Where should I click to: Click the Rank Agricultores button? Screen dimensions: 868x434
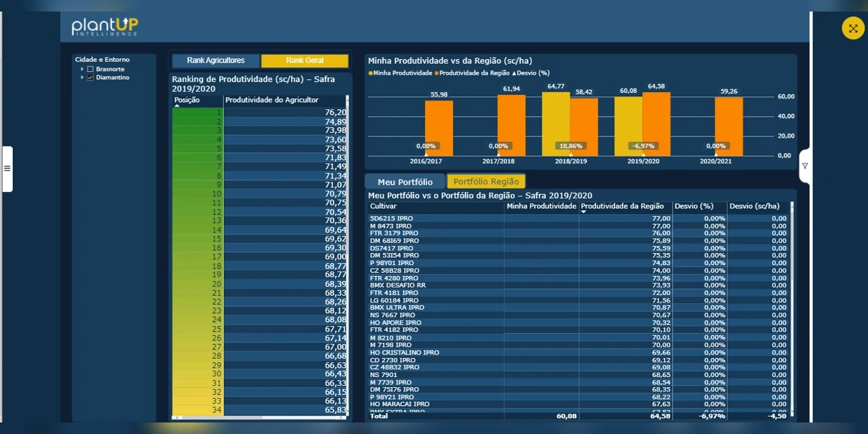click(216, 61)
